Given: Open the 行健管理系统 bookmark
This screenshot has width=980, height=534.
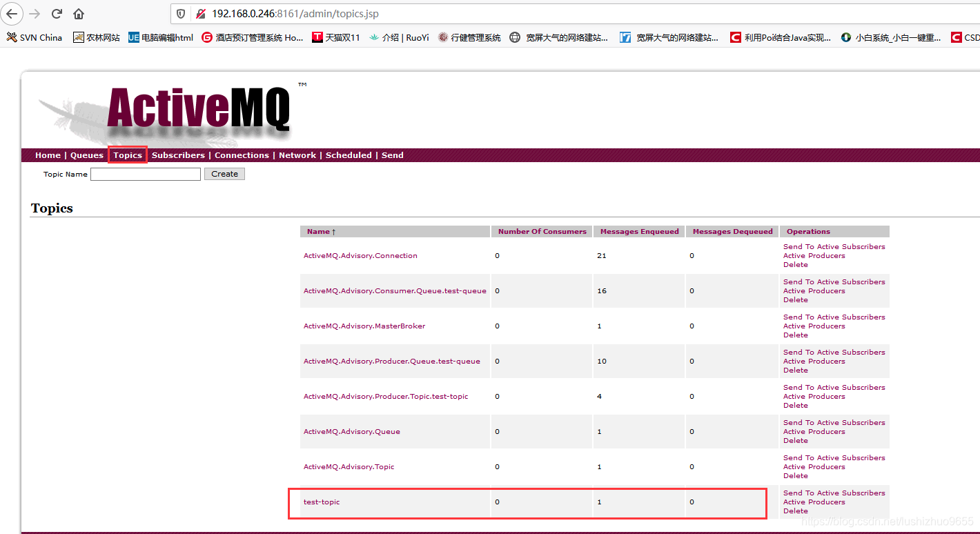Looking at the screenshot, I should click(x=469, y=37).
